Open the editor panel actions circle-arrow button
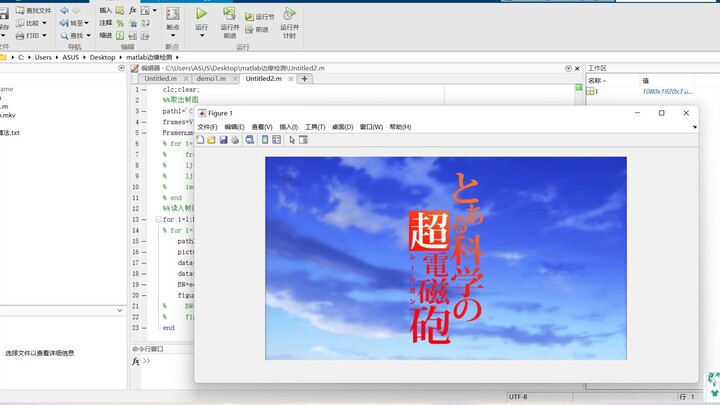Screen dimensions: 720x405 568,68
